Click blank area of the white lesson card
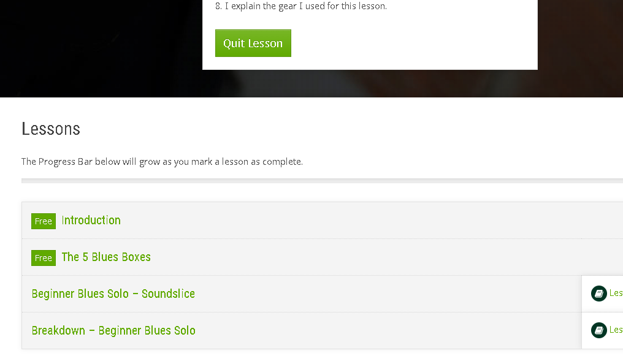The width and height of the screenshot is (623, 364). [413, 44]
